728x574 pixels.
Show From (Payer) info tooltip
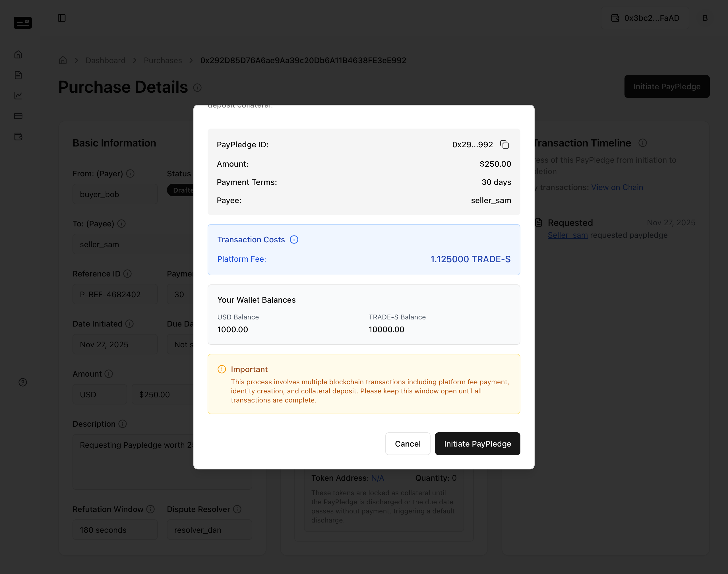[x=130, y=174]
